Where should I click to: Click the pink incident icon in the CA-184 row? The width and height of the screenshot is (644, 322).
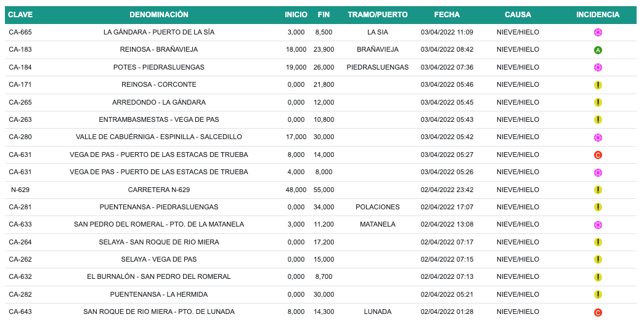pos(598,67)
